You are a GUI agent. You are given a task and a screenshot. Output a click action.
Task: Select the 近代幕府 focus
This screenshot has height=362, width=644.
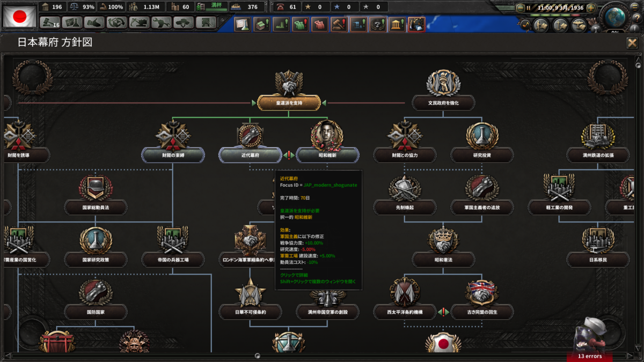pos(250,155)
